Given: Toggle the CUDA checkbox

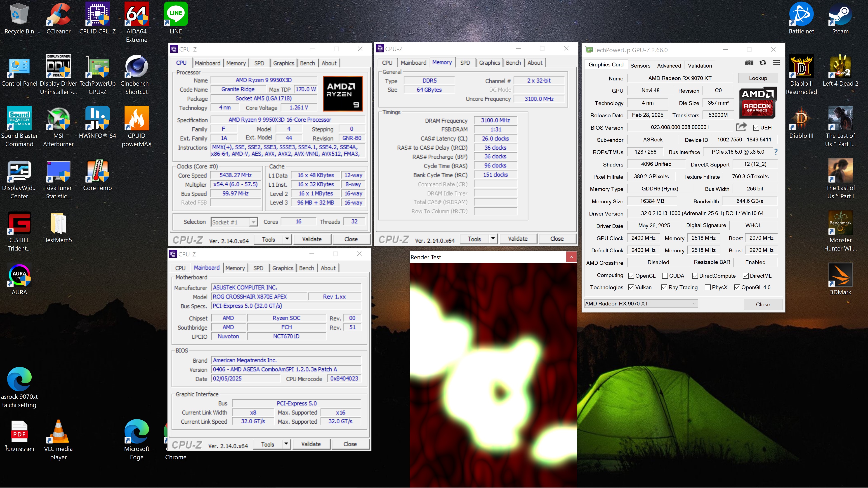Looking at the screenshot, I should click(x=665, y=276).
